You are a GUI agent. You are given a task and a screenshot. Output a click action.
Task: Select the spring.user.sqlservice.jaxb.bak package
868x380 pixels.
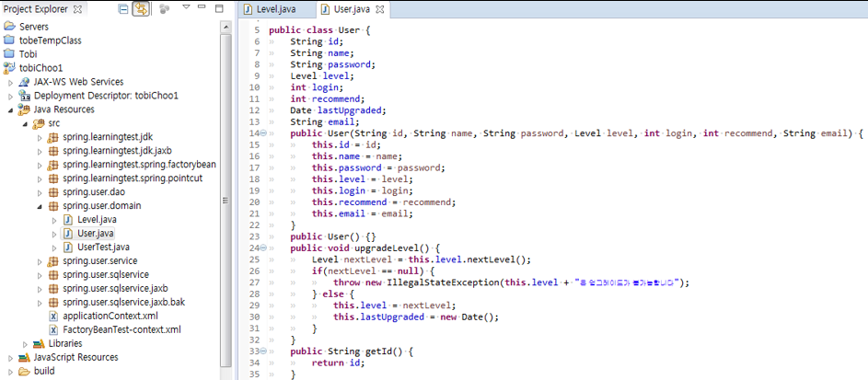123,303
